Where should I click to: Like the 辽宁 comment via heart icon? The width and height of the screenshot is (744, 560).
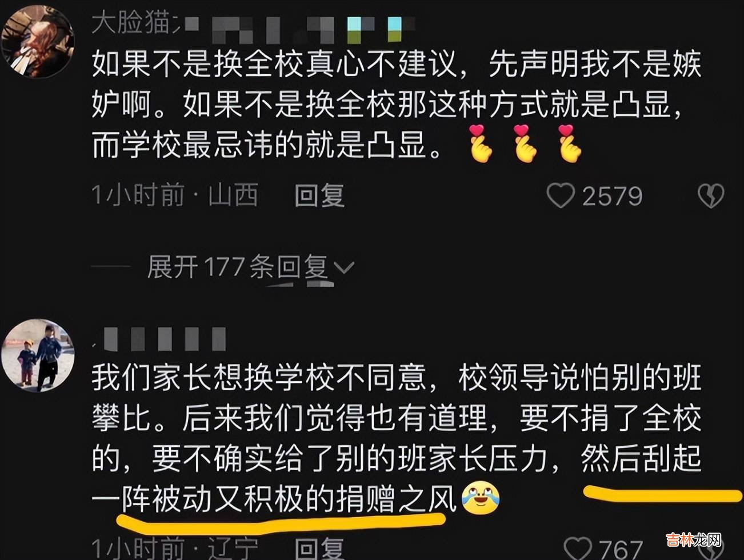[x=578, y=549]
